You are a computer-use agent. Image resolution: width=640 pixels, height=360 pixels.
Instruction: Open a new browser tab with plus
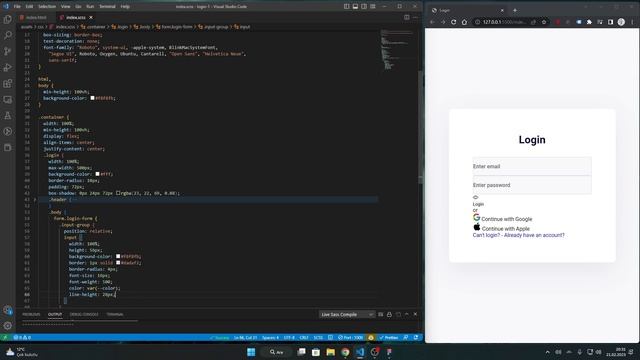pos(515,10)
